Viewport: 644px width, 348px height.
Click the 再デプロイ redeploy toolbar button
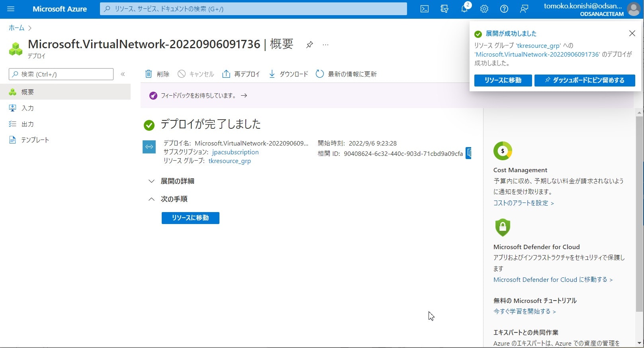[241, 74]
